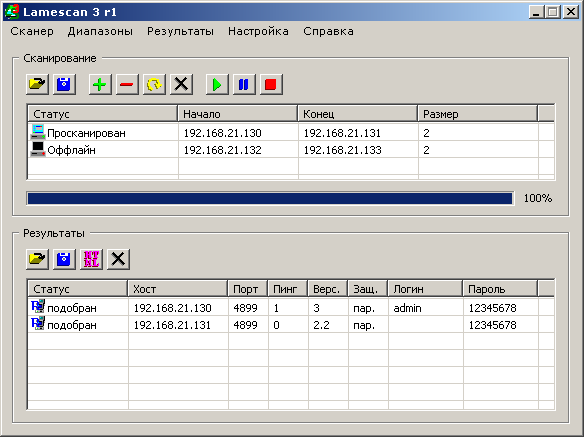
Task: Sort results by the Логин column header
Action: click(425, 289)
